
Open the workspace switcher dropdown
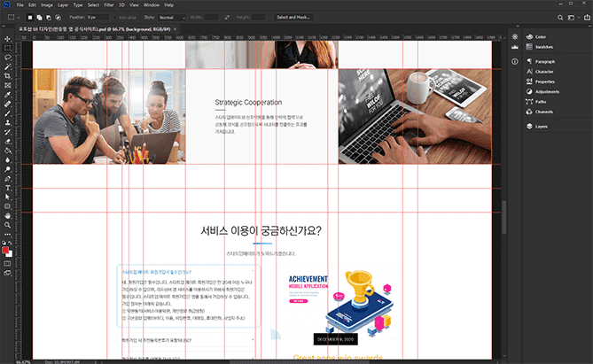(573, 18)
